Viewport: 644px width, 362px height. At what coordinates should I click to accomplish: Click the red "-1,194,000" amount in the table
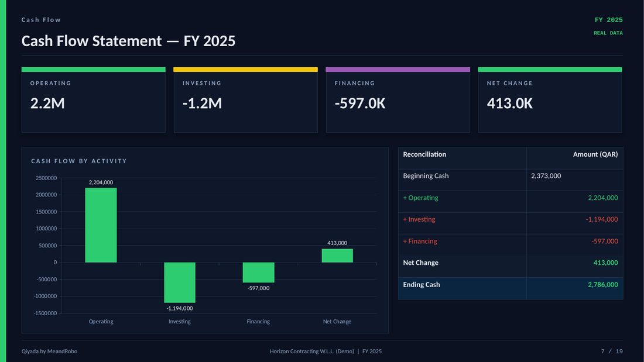(x=602, y=219)
